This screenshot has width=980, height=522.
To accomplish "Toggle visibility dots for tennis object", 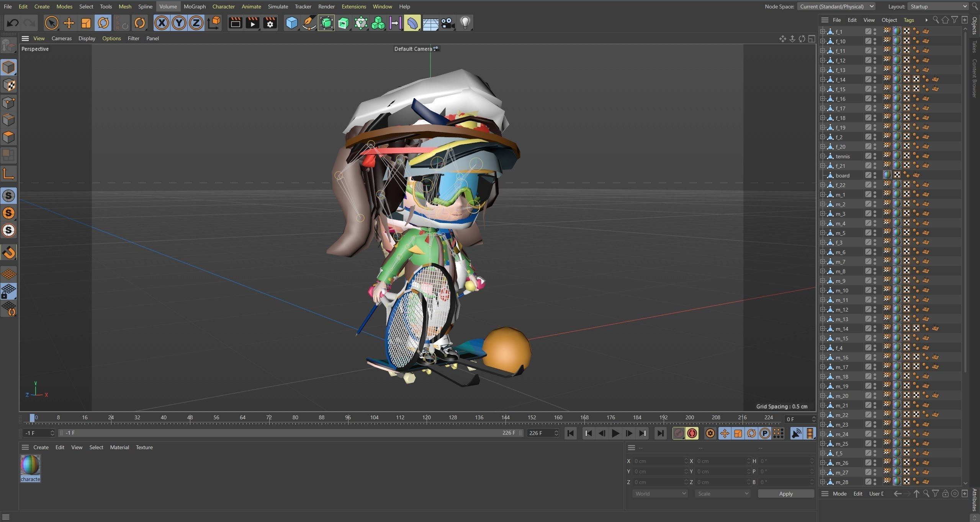I will pyautogui.click(x=875, y=156).
